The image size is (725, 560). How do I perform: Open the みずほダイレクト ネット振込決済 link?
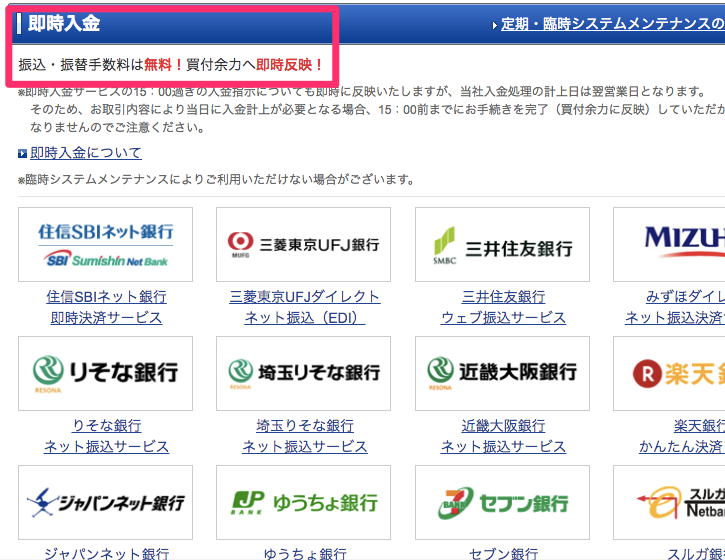point(675,307)
